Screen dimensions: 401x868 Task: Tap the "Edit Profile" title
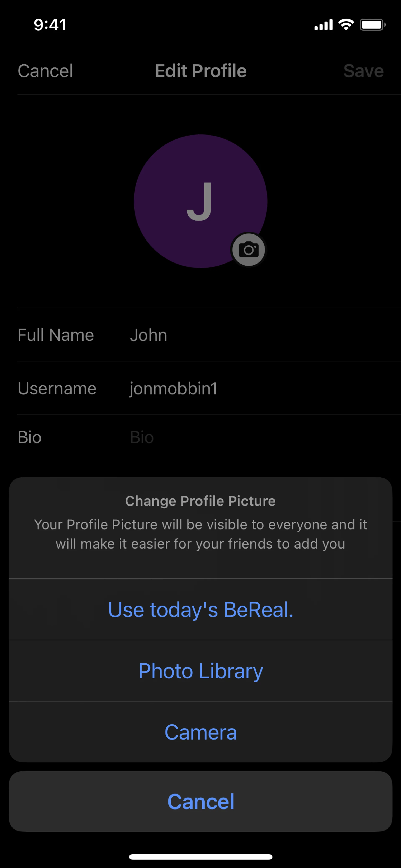point(200,71)
